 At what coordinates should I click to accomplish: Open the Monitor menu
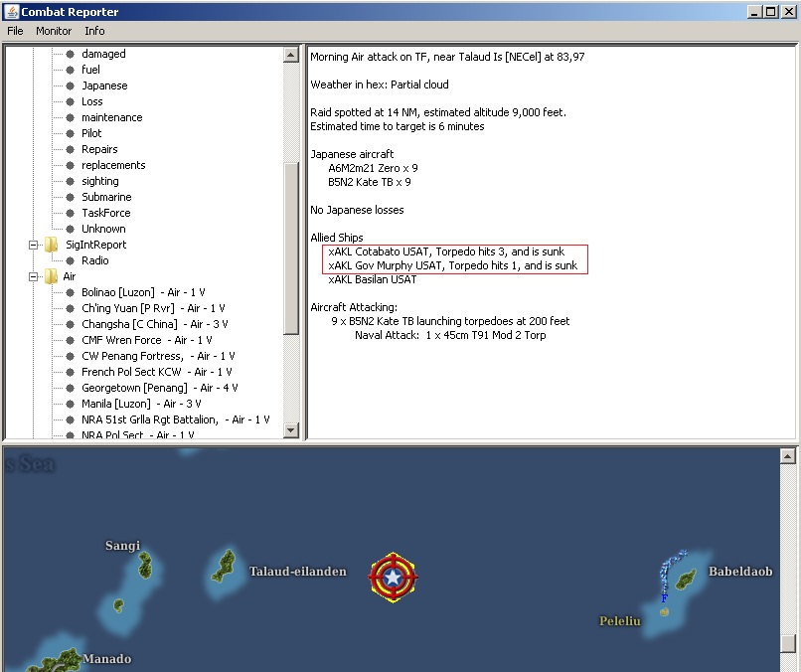pos(54,31)
